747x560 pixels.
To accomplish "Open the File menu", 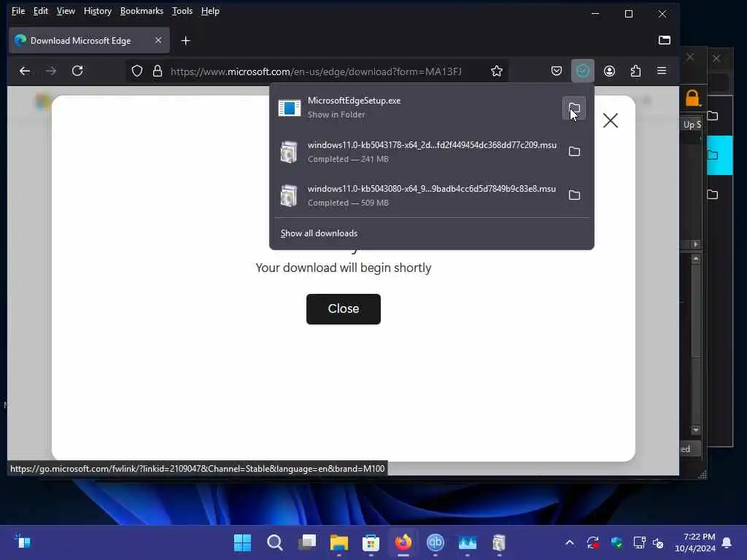I will pos(18,10).
